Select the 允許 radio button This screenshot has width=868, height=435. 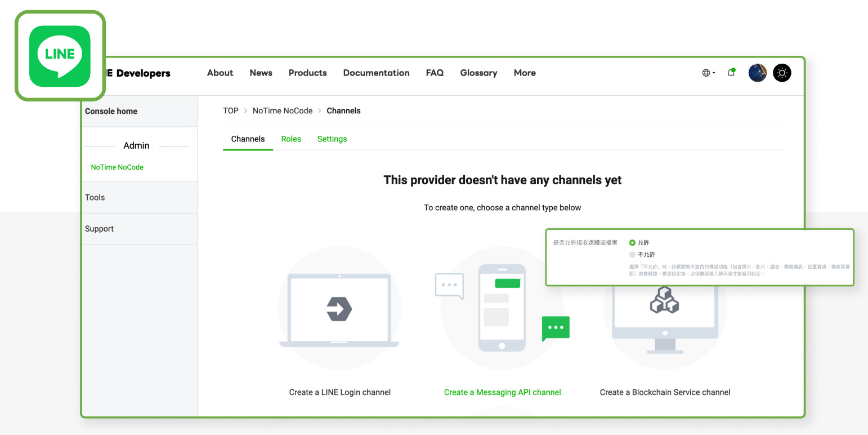click(x=632, y=242)
